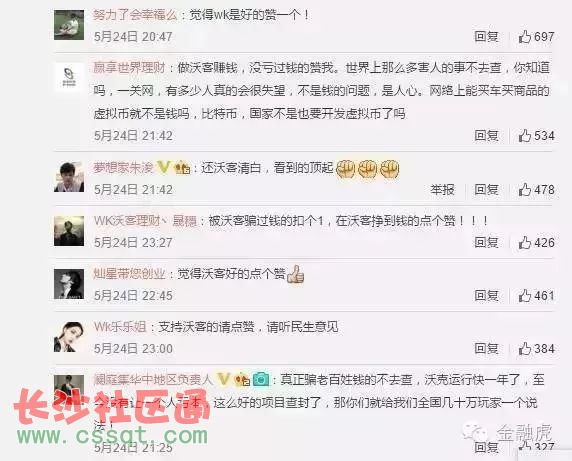Image resolution: width=572 pixels, height=461 pixels.
Task: Click the verified V badge beside 梦想家朱凌
Action: 163,167
